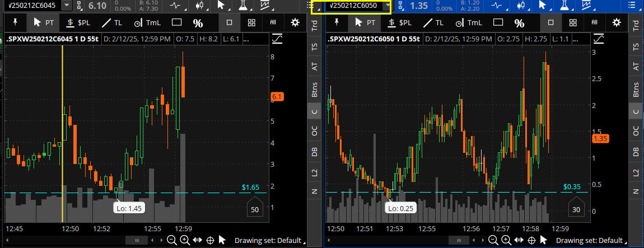Select TL trendline tool in right chart

point(433,23)
